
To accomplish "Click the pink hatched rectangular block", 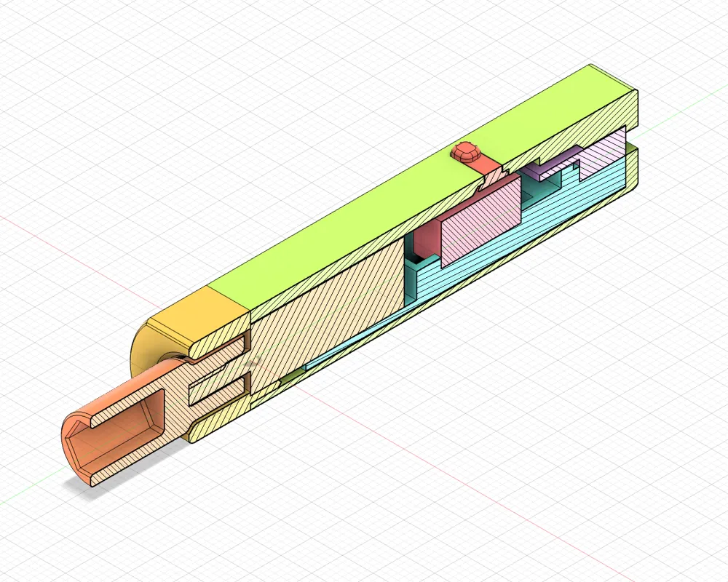I will (x=481, y=221).
